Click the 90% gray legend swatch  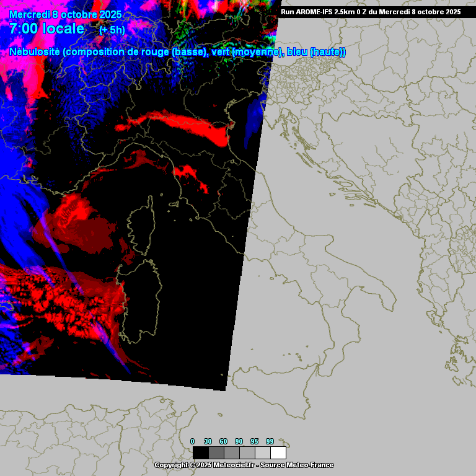(x=247, y=452)
